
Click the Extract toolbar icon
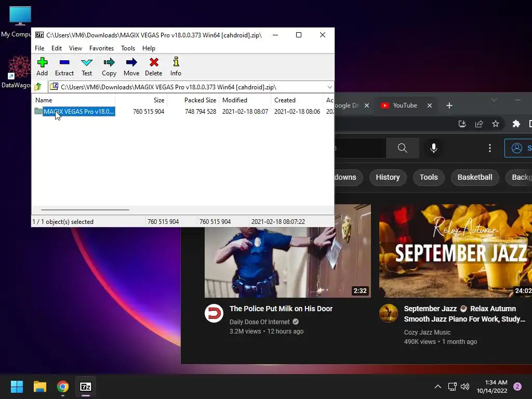point(64,66)
